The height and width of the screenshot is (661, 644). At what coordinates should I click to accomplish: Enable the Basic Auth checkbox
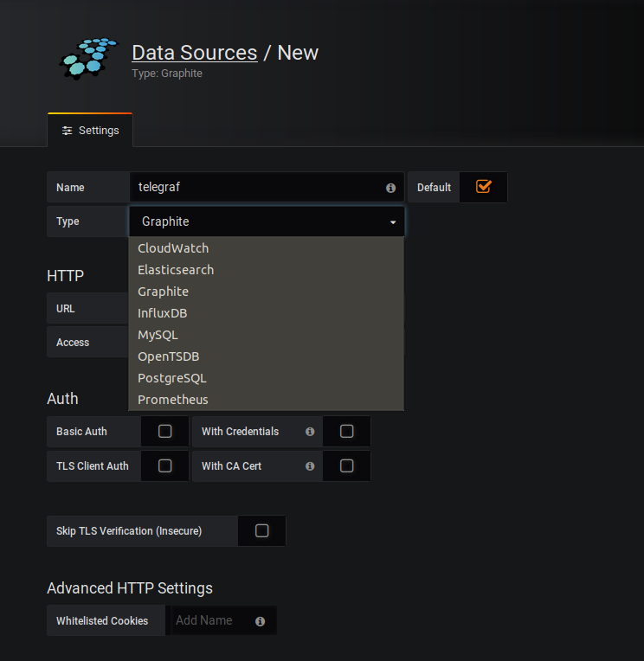[x=165, y=431]
